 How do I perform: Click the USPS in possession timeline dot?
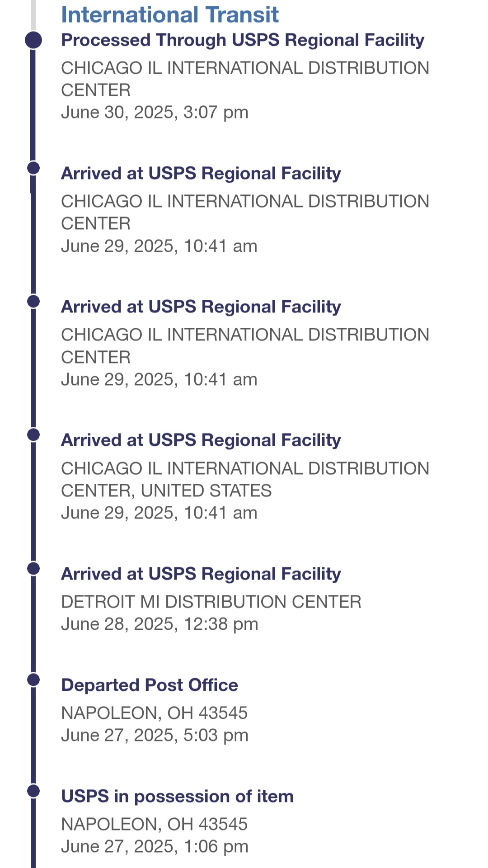33,791
